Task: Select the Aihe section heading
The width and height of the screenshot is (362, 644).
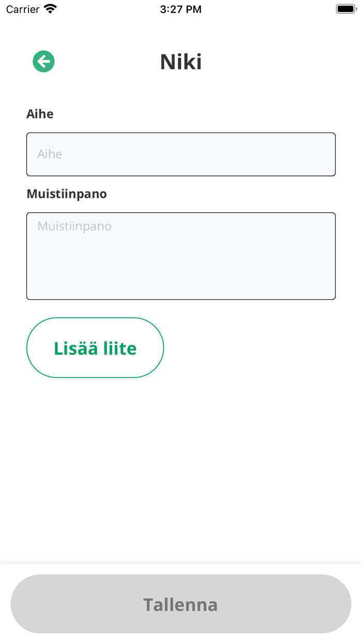Action: pyautogui.click(x=40, y=114)
